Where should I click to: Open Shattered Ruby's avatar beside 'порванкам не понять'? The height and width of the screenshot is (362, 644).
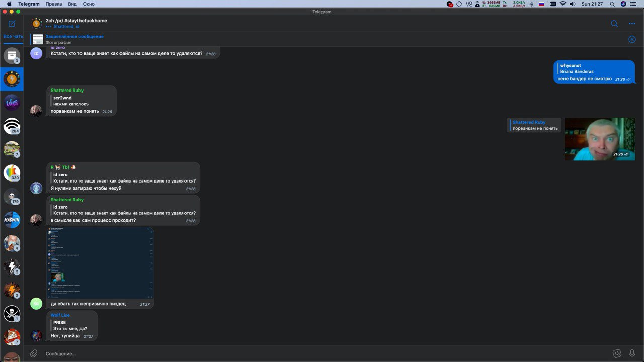(36, 111)
